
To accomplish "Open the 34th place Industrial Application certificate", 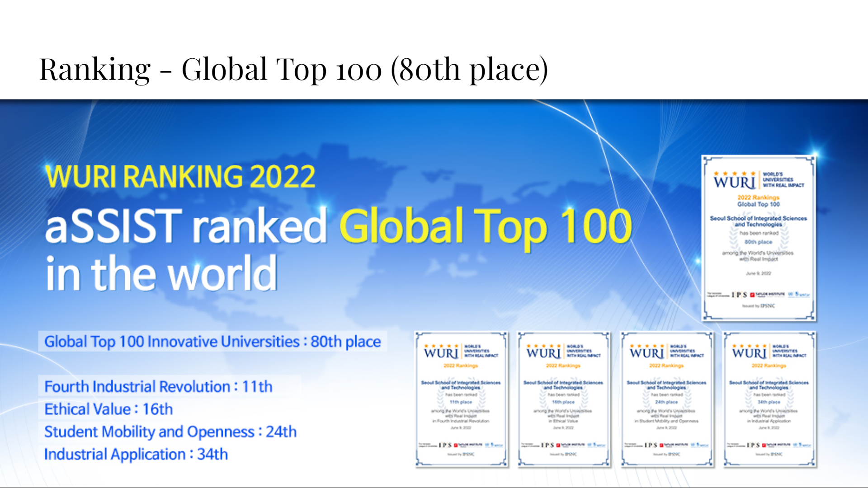I will 769,399.
